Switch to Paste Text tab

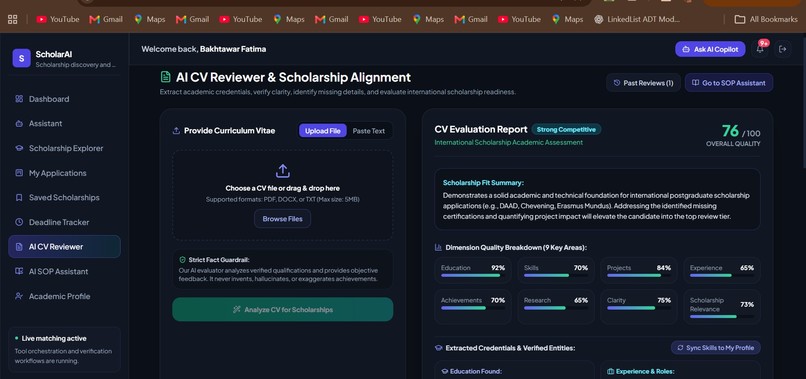(369, 131)
